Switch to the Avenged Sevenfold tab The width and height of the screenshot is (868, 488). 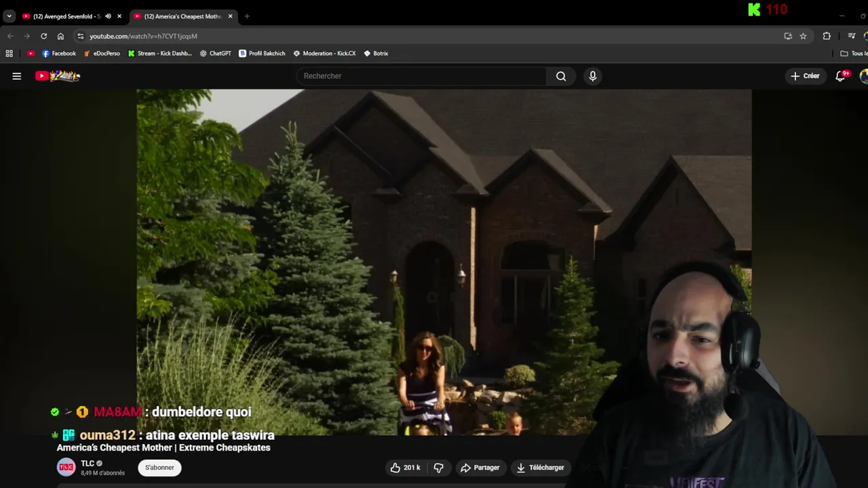pos(66,16)
